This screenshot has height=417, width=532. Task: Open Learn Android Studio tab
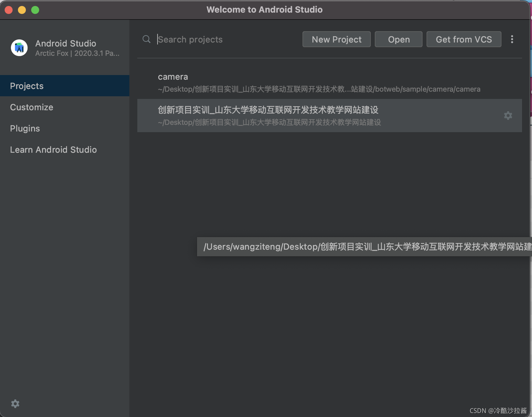(65, 149)
